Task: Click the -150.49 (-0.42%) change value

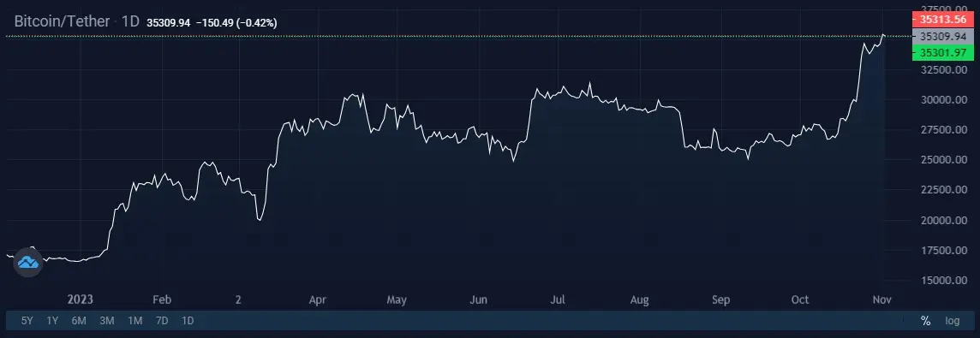Action: 236,22
